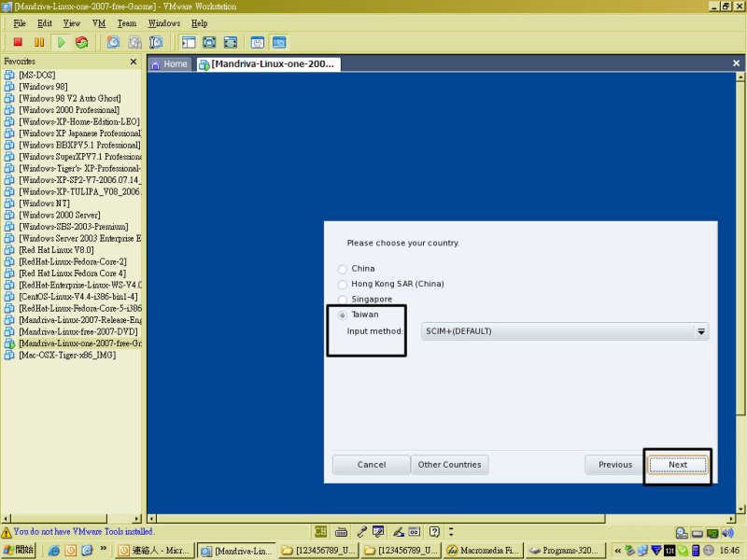This screenshot has height=560, width=747.
Task: Click the VM network adapter status icon
Action: pyautogui.click(x=712, y=533)
